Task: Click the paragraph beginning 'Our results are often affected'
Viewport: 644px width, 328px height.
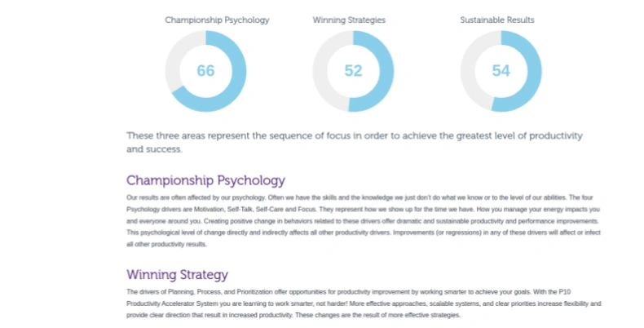Action: (364, 221)
